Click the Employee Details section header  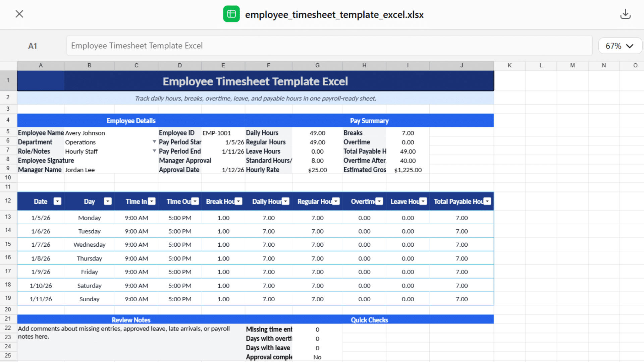(131, 121)
